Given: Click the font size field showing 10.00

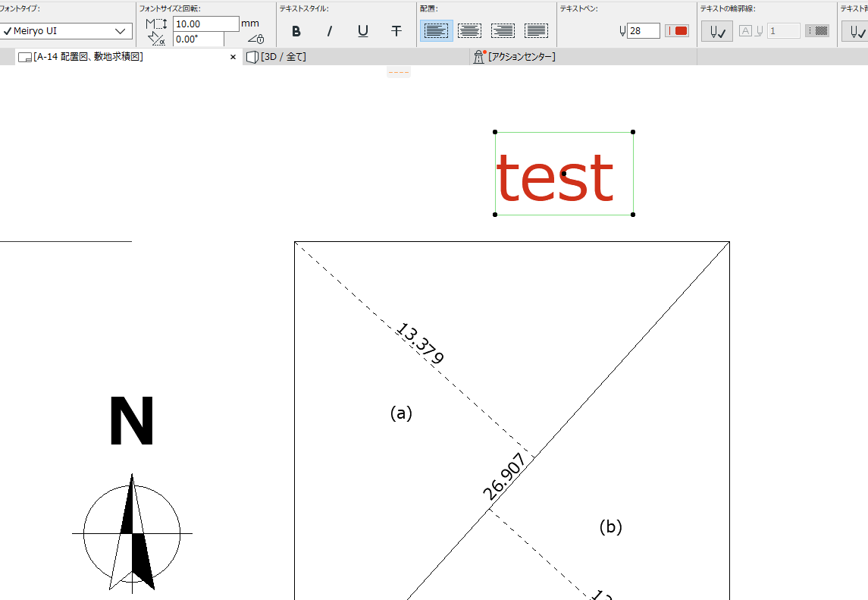Looking at the screenshot, I should pyautogui.click(x=206, y=24).
